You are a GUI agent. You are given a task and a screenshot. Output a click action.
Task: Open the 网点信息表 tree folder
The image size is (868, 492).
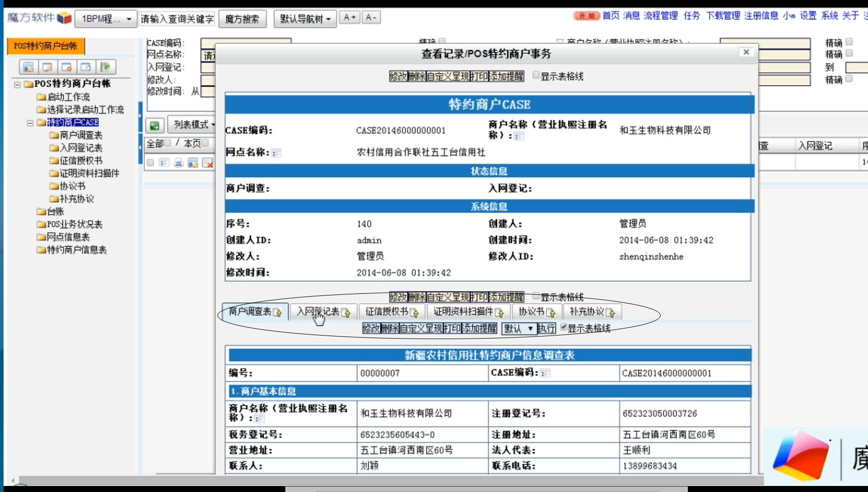click(63, 237)
